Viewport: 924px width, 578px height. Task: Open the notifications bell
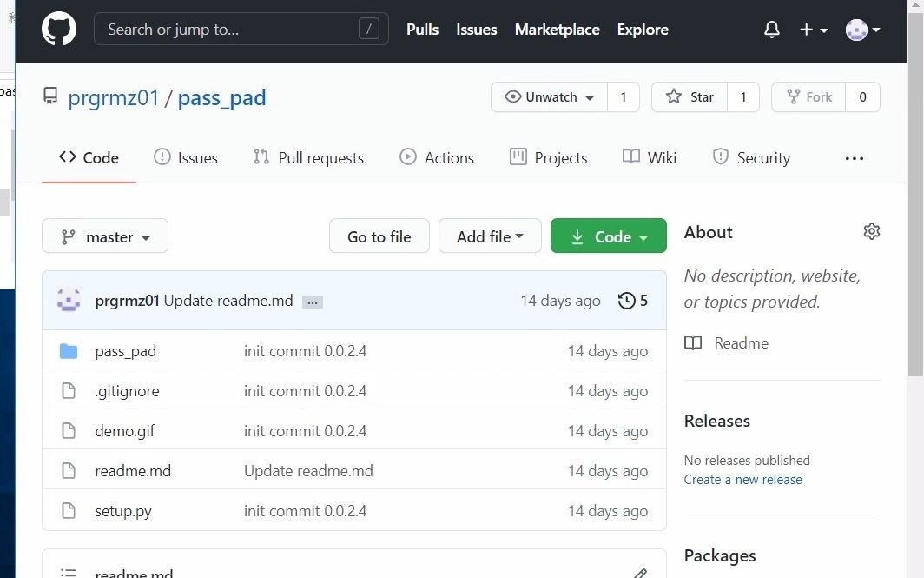[772, 30]
